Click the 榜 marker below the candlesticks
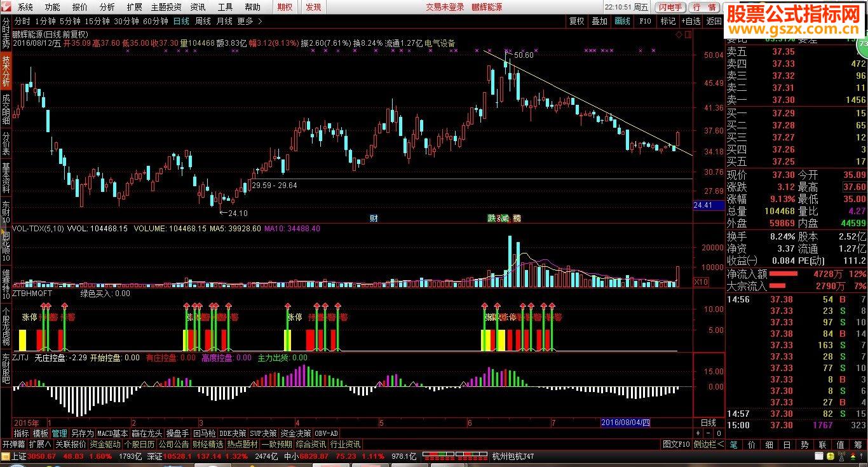The image size is (868, 467). [x=517, y=218]
